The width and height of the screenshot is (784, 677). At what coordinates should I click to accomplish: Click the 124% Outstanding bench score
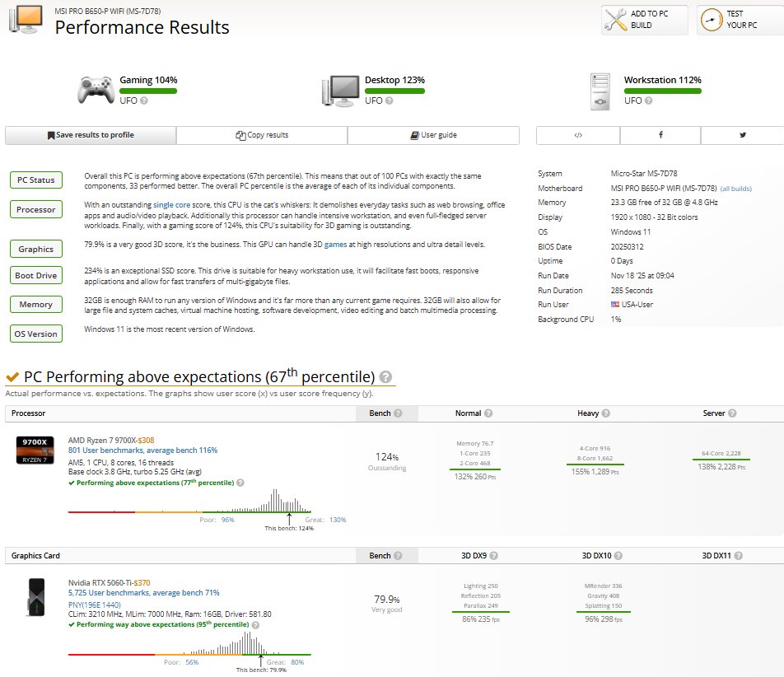click(x=387, y=461)
